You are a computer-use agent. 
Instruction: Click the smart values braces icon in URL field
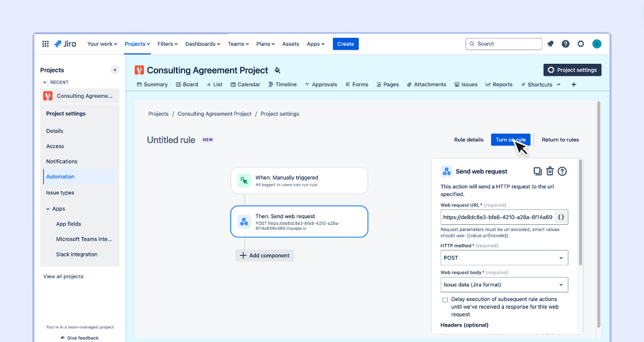[561, 217]
